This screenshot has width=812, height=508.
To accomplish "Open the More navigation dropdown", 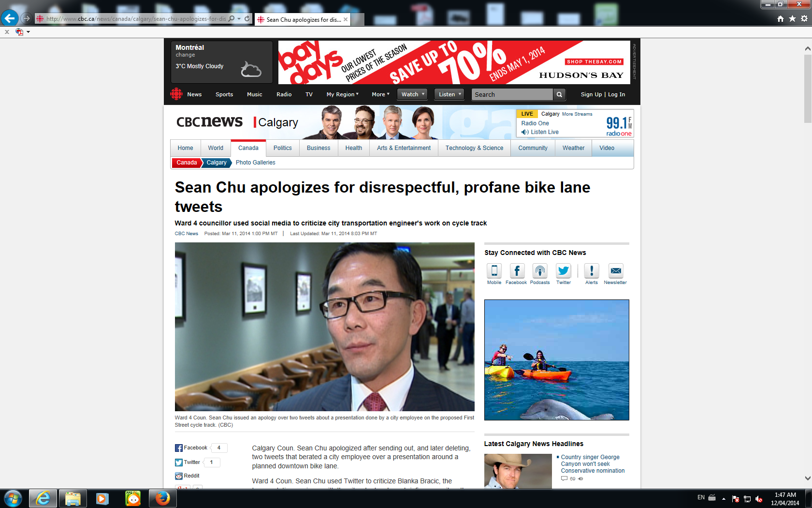I will 380,94.
